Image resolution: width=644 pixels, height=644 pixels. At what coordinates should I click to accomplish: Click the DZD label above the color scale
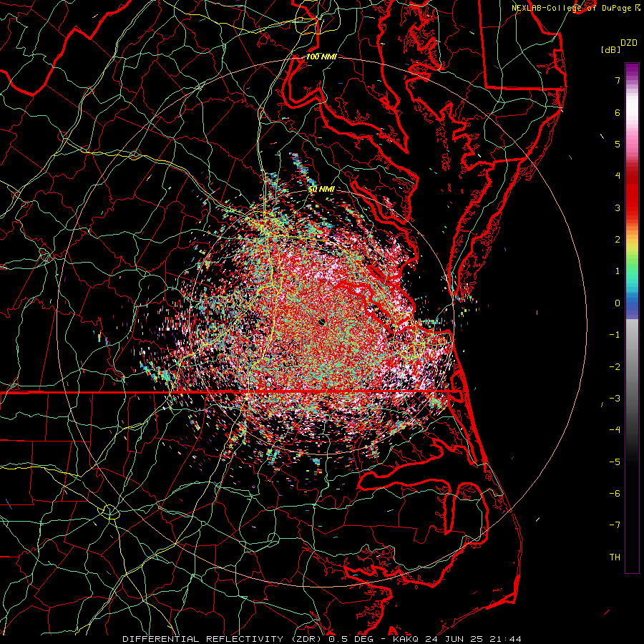(629, 43)
